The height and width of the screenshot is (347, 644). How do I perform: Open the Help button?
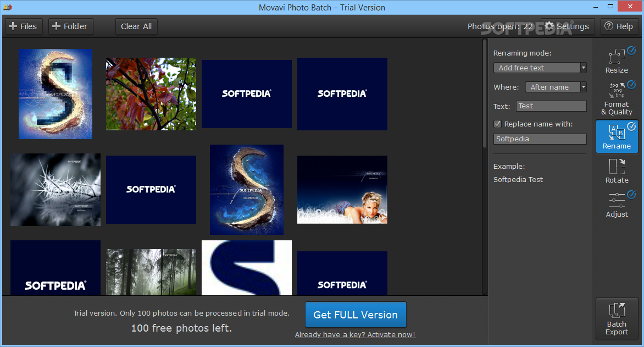pos(619,26)
